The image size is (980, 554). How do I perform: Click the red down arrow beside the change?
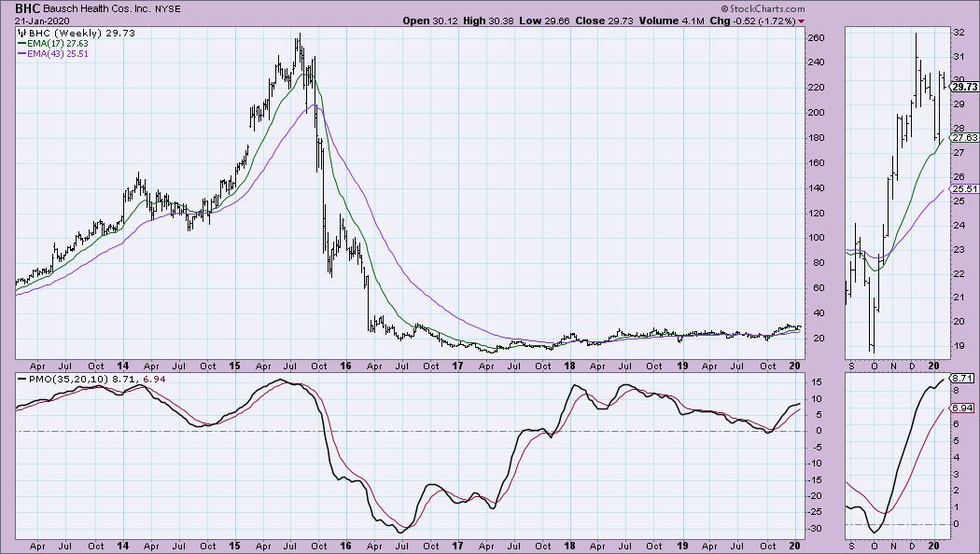[801, 21]
